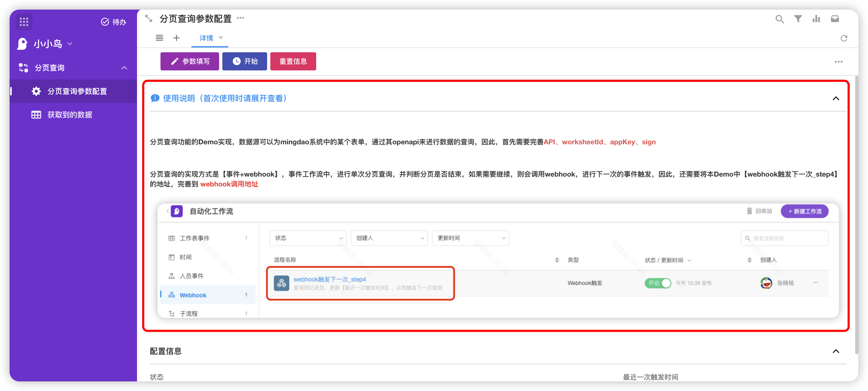Refresh the view with reload icon

pos(843,38)
